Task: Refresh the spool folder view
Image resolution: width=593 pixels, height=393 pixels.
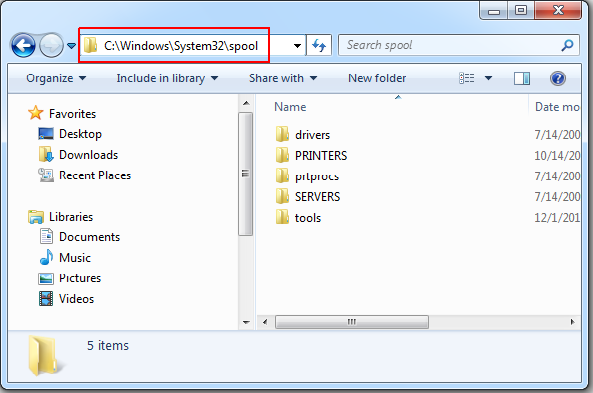Action: point(319,46)
